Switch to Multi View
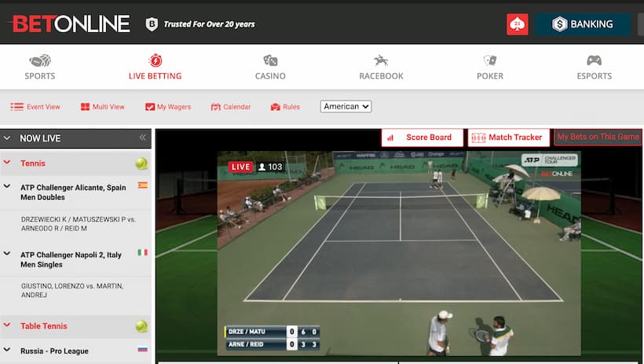This screenshot has width=644, height=364. click(x=103, y=106)
